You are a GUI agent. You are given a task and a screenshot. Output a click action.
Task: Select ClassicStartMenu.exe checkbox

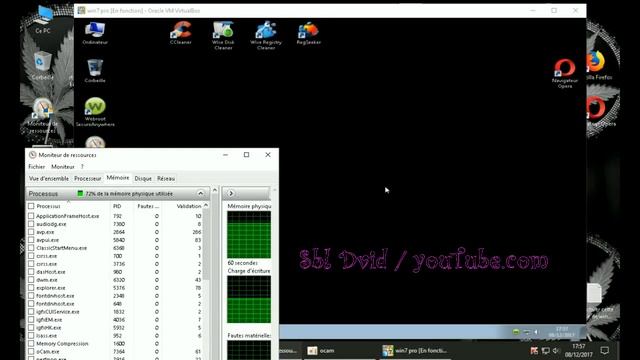[x=31, y=247]
